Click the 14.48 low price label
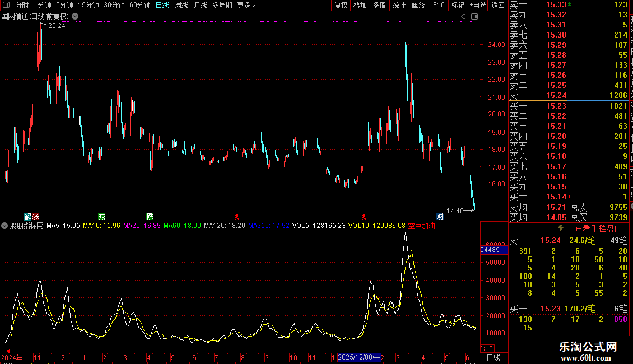The image size is (633, 364). 455,211
